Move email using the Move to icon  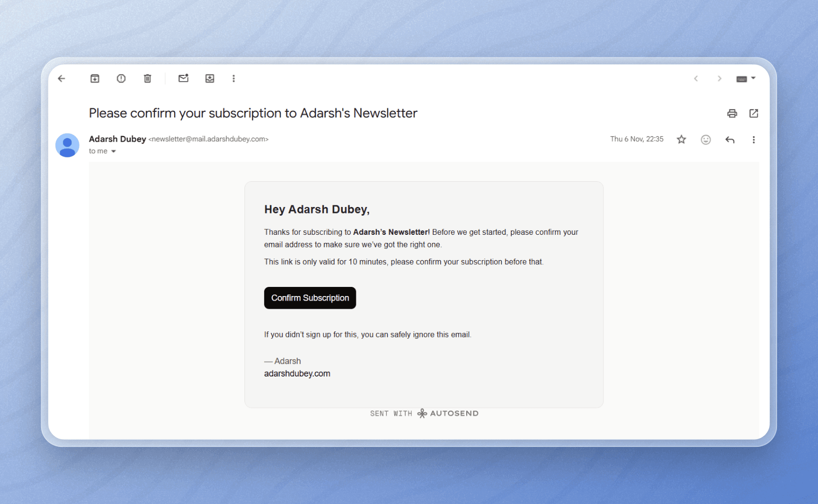[x=210, y=78]
